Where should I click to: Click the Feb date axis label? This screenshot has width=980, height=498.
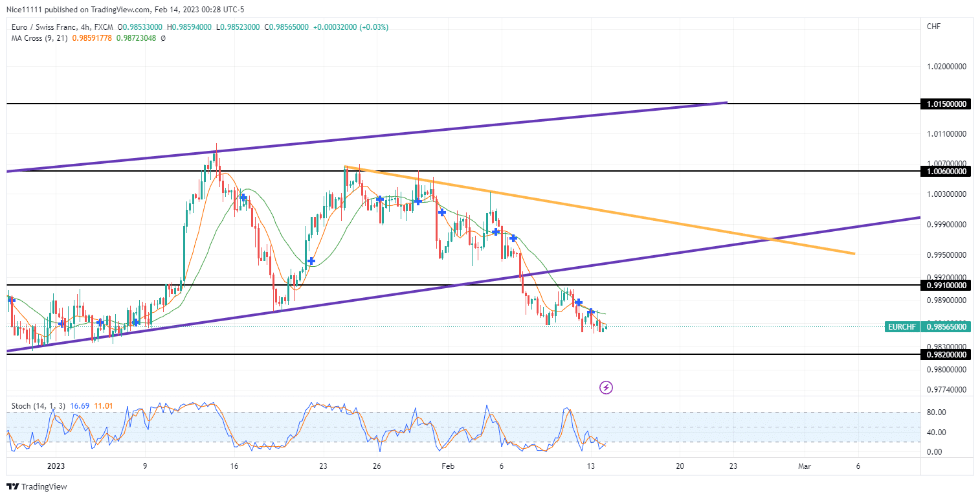click(x=448, y=466)
